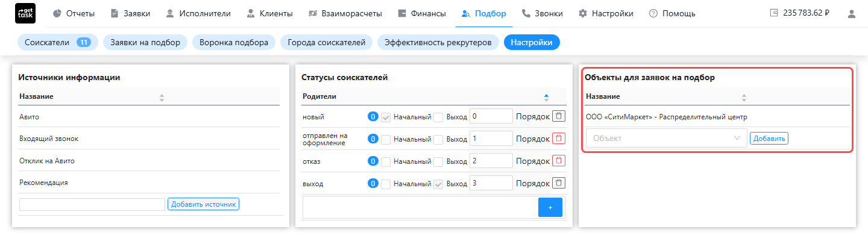868x241 pixels.
Task: Delete 'отправлен на оформление' status trash icon
Action: (559, 139)
